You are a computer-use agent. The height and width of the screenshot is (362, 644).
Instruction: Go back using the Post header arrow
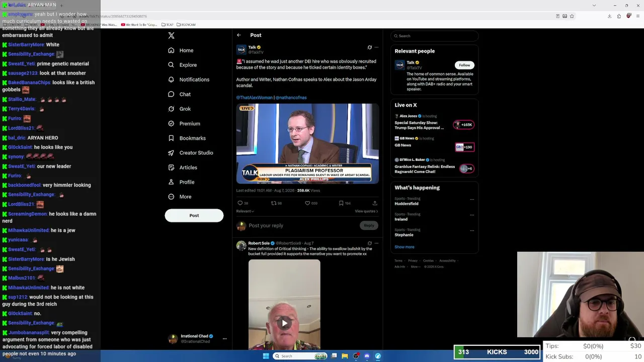click(x=239, y=35)
